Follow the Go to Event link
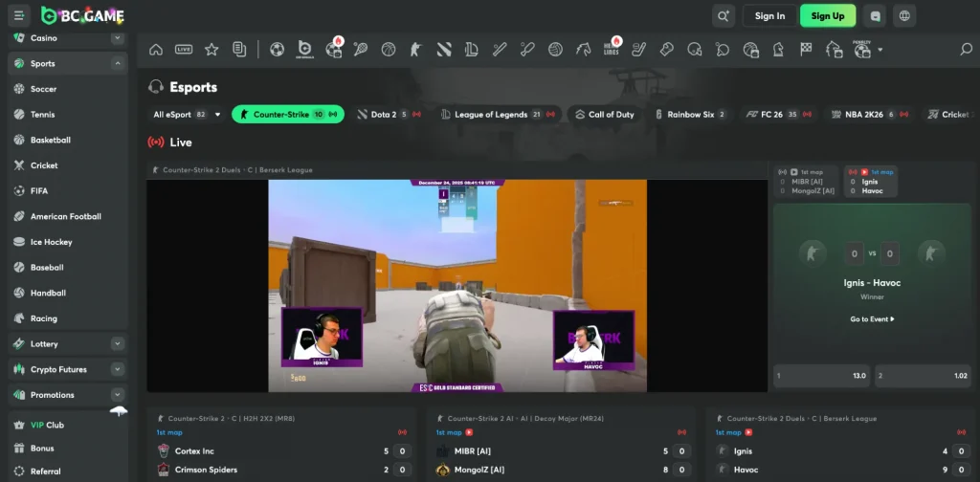 tap(872, 319)
